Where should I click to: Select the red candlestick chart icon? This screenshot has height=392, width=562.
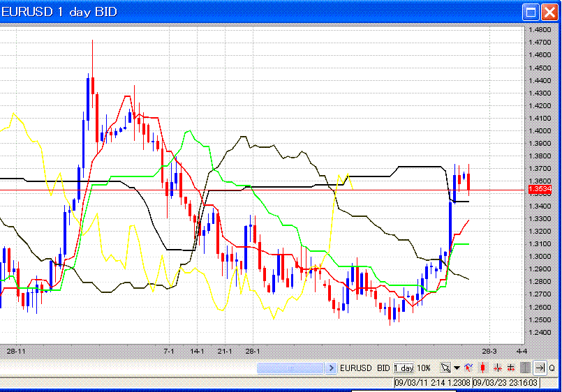482,368
